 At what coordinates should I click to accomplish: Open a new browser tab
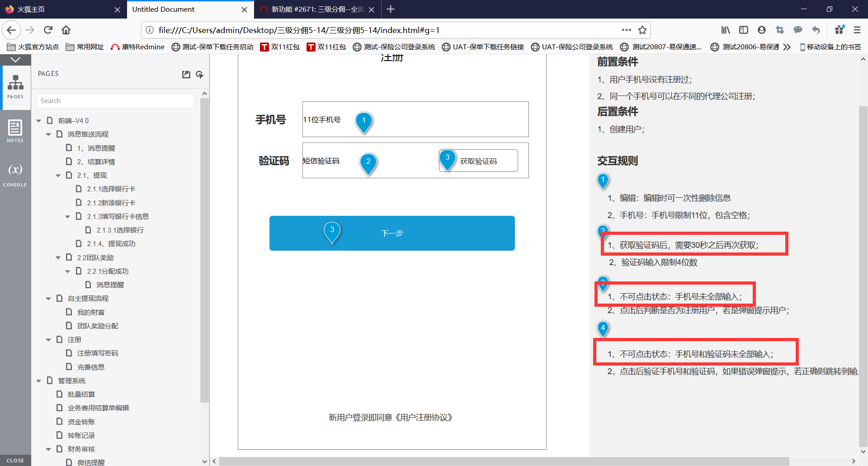coord(391,10)
